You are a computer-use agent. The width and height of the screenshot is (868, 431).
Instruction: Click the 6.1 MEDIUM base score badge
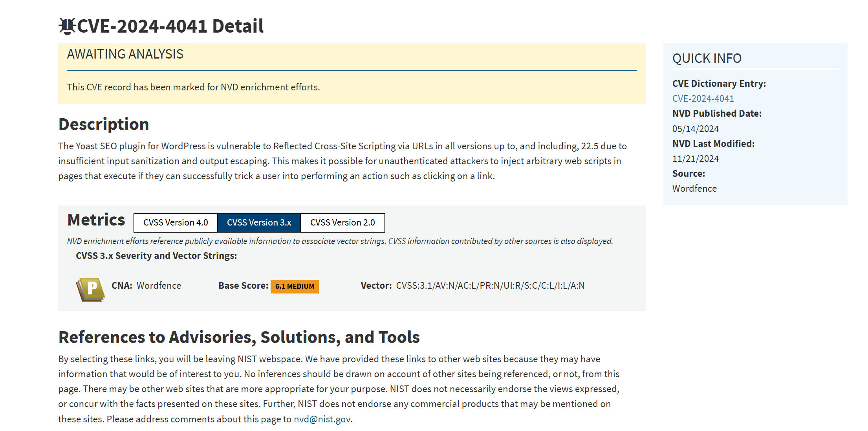[295, 286]
